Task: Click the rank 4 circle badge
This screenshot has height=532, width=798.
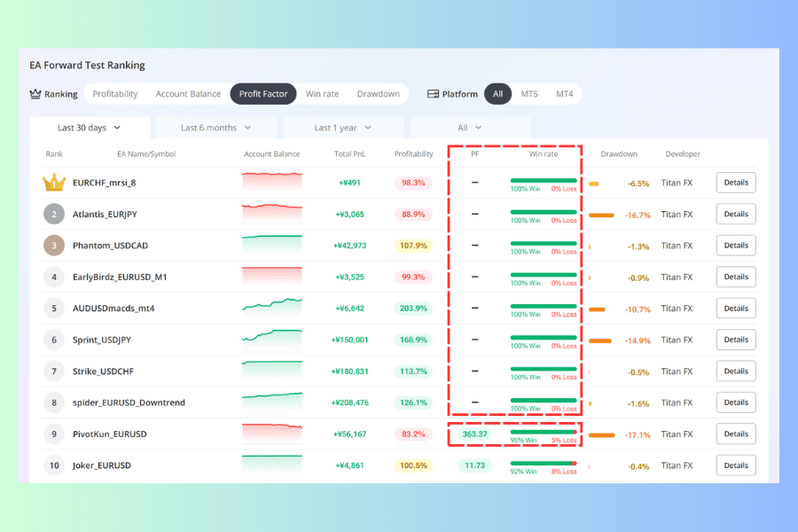Action: 54,277
